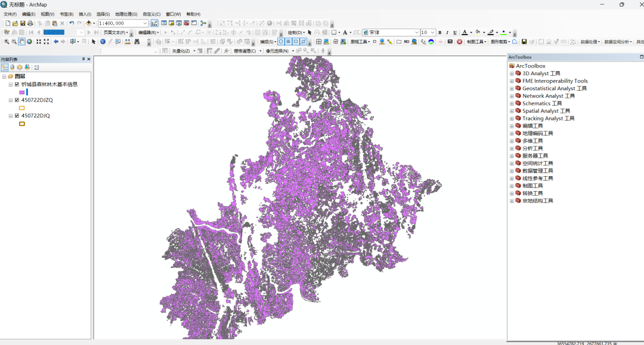Click the 制图工具 button
Image resolution: width=644 pixels, height=345 pixels.
(x=476, y=42)
